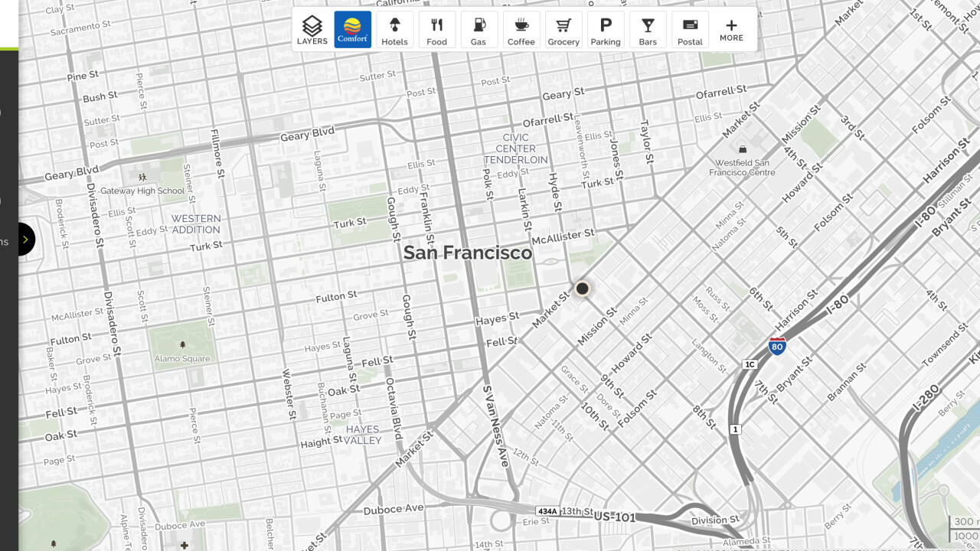Disable the highlighted Comfort hotels filter

[352, 29]
